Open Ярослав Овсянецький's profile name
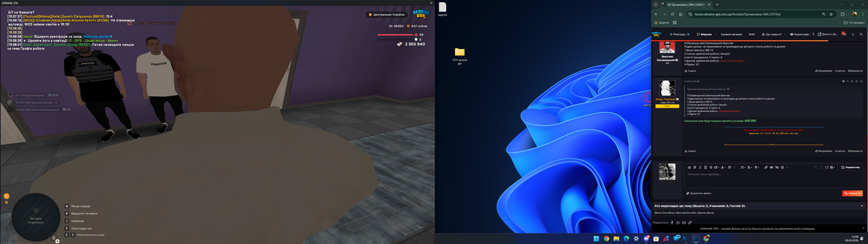Screen dimensions: 868x244 pyautogui.click(x=667, y=58)
